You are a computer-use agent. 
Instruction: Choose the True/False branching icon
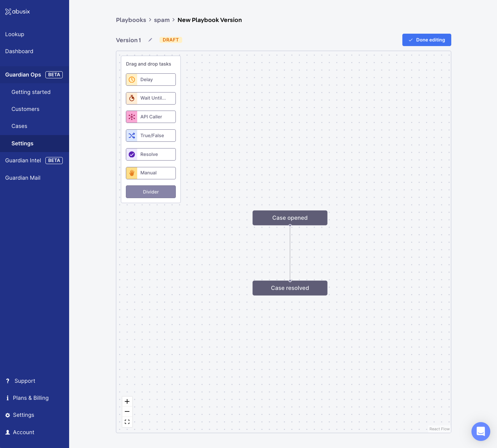132,135
